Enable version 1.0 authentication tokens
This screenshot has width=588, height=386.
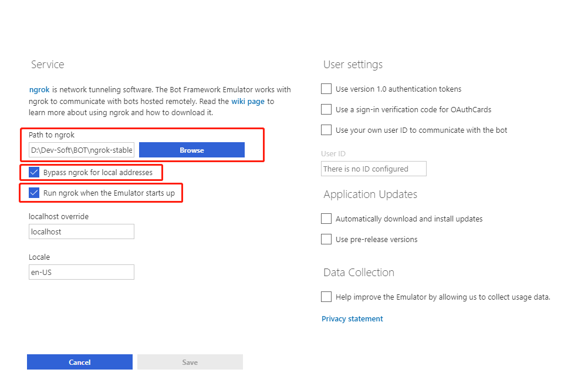[x=326, y=89]
